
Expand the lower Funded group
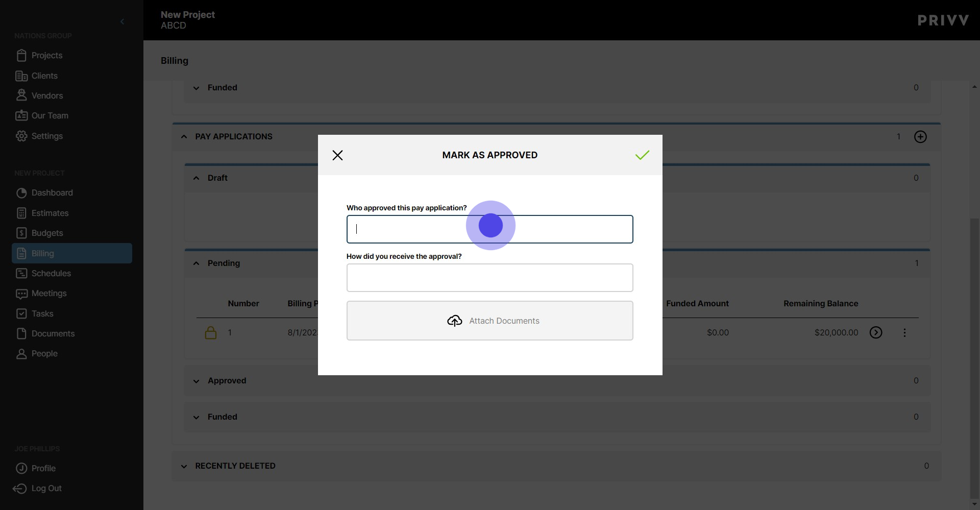[197, 417]
